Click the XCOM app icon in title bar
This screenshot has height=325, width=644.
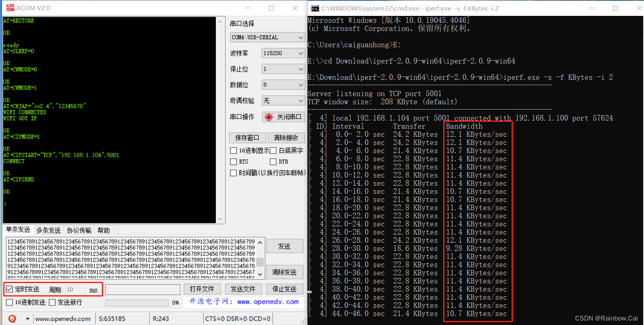pyautogui.click(x=10, y=8)
